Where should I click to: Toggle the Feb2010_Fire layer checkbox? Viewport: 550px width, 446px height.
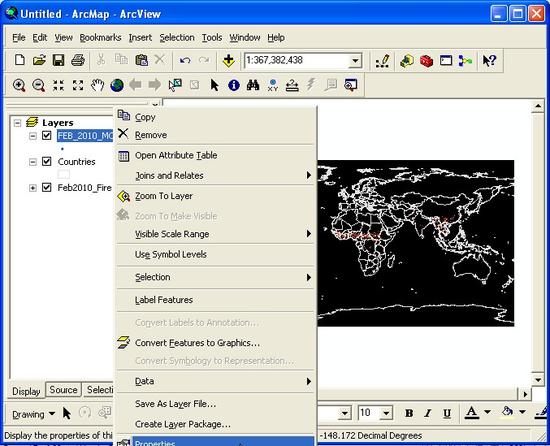(x=47, y=187)
